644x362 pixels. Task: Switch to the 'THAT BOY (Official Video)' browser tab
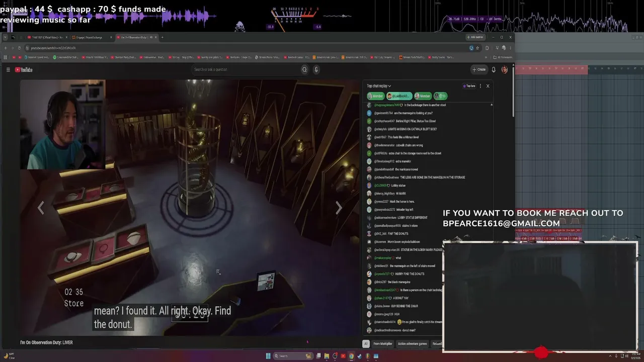pyautogui.click(x=48, y=37)
